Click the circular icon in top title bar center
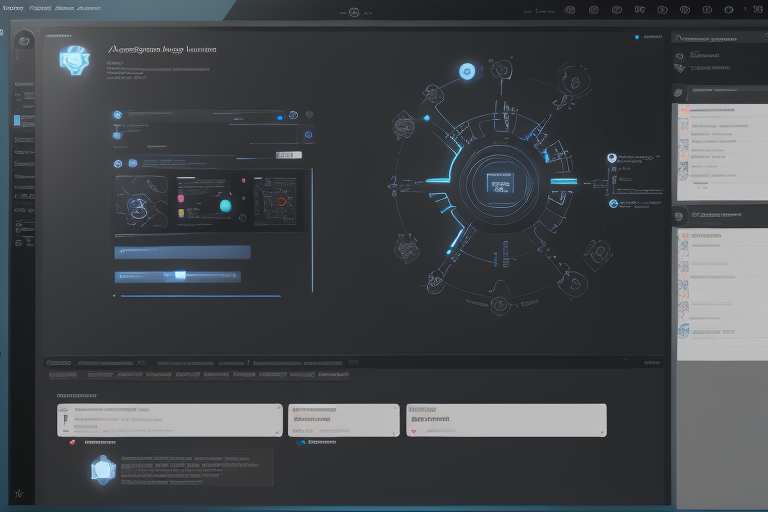This screenshot has width=768, height=512. pos(353,12)
